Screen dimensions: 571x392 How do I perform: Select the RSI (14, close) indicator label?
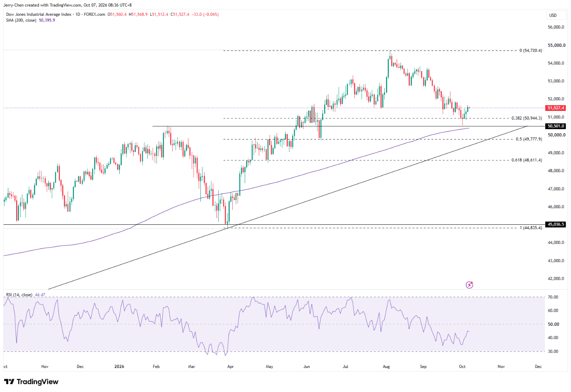point(19,295)
